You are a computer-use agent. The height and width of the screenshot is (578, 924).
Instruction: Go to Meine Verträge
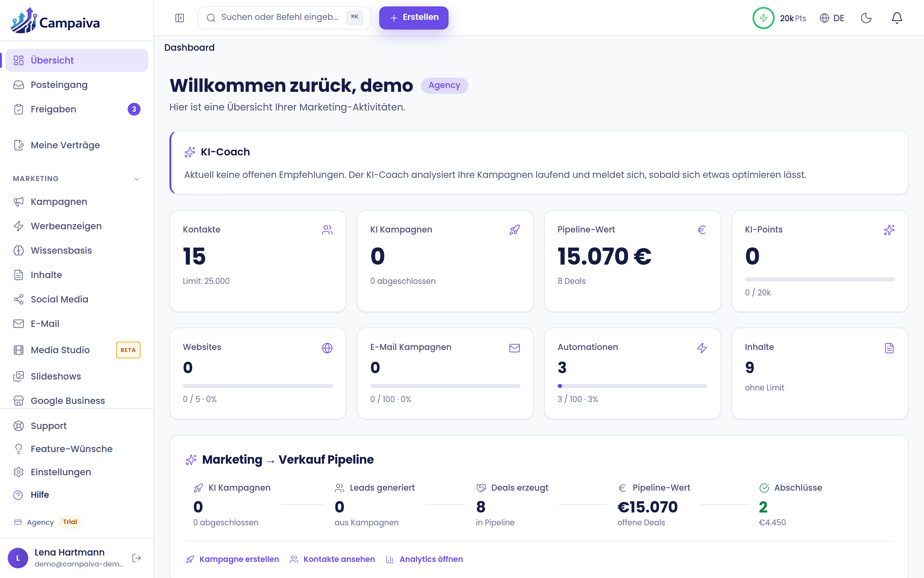[76, 145]
